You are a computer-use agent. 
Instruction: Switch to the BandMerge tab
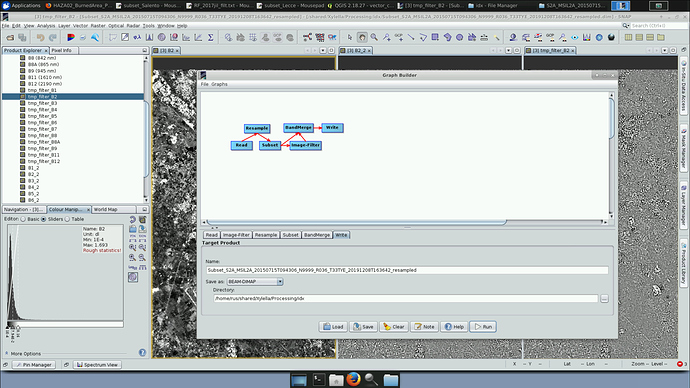(x=317, y=235)
